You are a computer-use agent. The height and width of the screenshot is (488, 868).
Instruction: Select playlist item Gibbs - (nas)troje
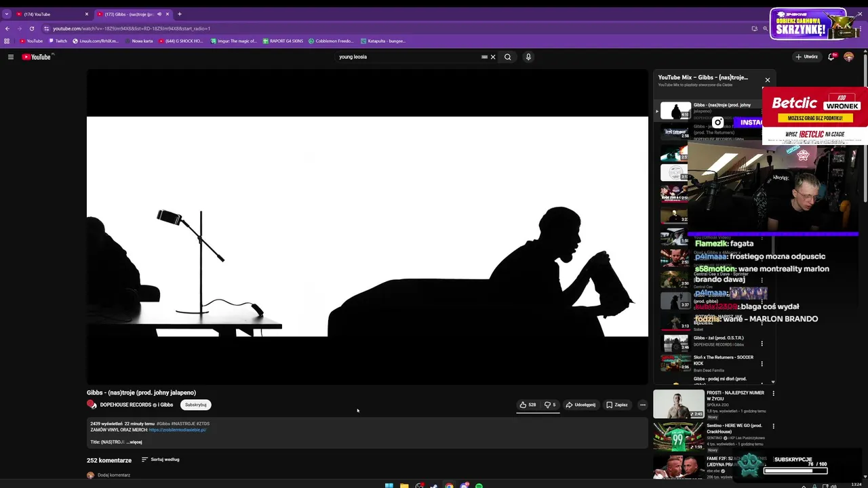(x=709, y=110)
